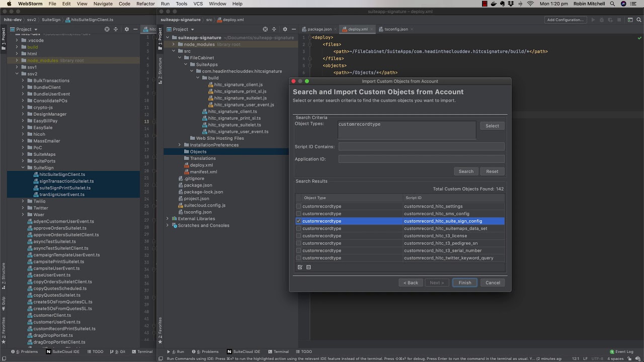
Task: Open gear settings in suiteapp-signature Project panel
Action: [285, 29]
